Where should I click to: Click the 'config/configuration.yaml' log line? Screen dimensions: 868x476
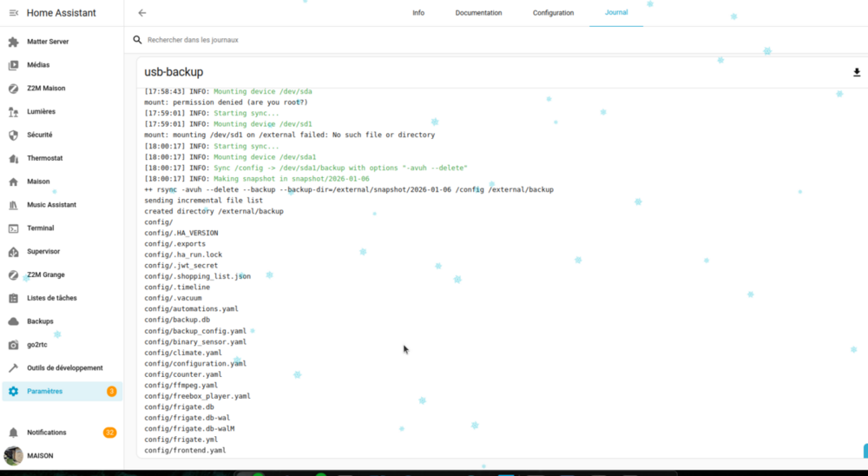point(195,363)
